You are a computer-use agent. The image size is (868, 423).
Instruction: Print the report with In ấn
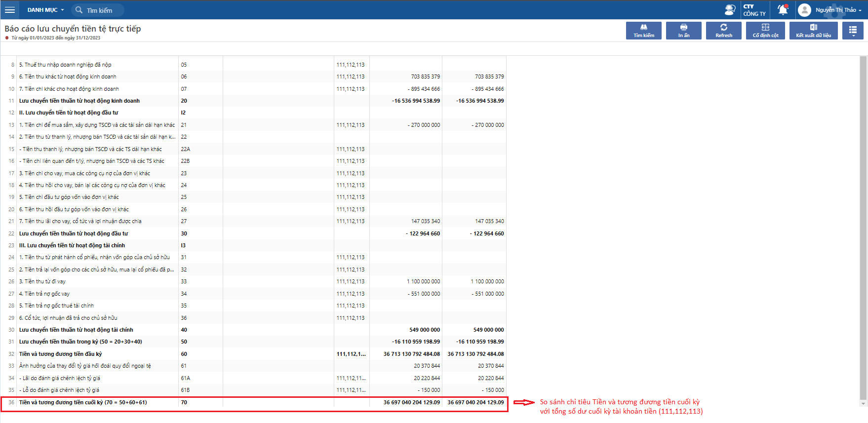click(683, 31)
